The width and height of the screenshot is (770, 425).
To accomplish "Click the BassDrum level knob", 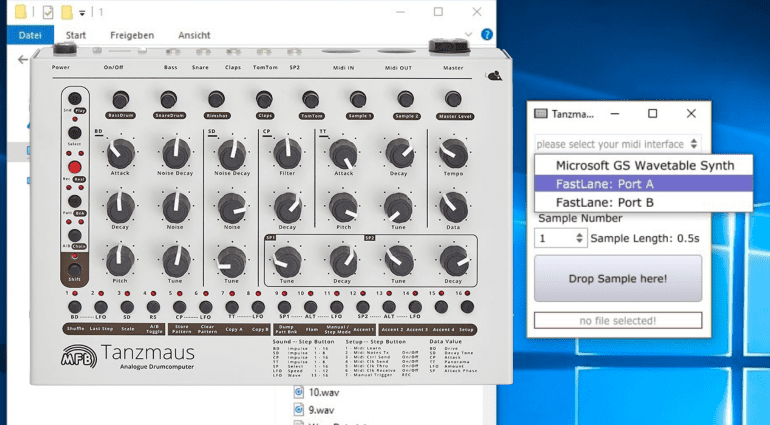I will 120,99.
